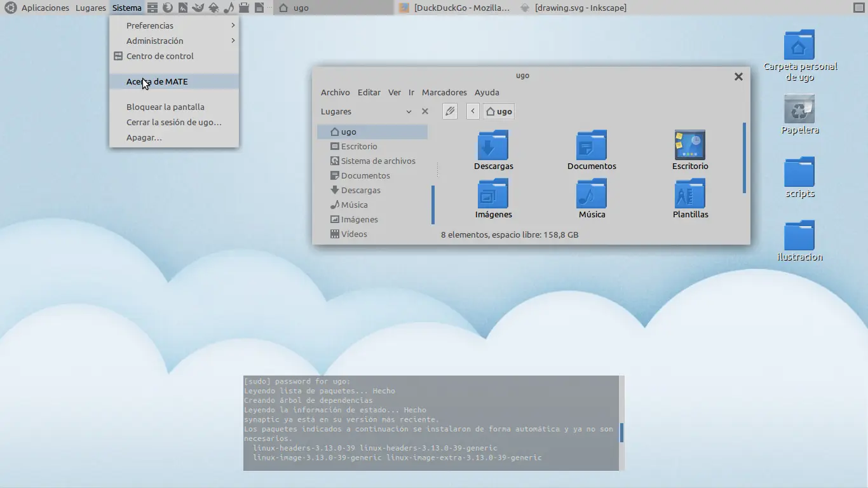Open Música in the places sidebar
The height and width of the screenshot is (488, 868).
pyautogui.click(x=372, y=205)
